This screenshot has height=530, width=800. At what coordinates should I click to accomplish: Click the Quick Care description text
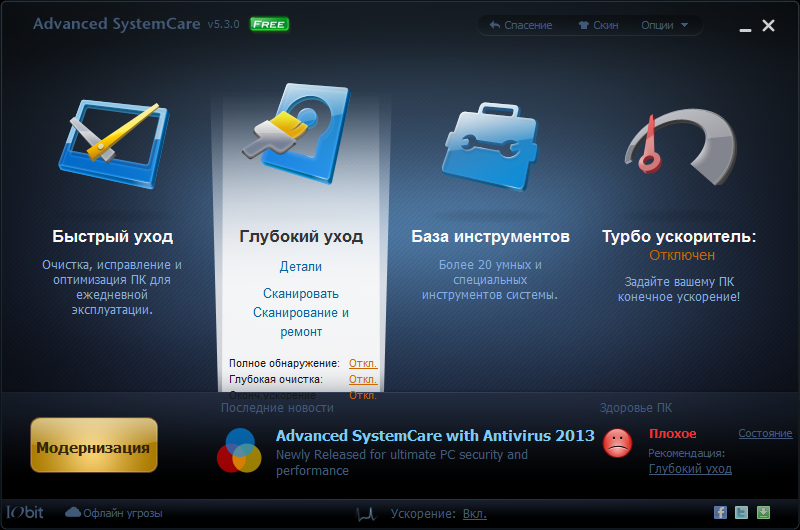coord(112,287)
